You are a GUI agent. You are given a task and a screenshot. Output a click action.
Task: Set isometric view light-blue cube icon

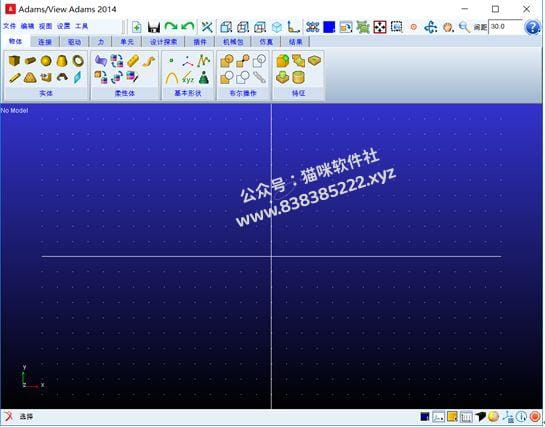point(277,27)
